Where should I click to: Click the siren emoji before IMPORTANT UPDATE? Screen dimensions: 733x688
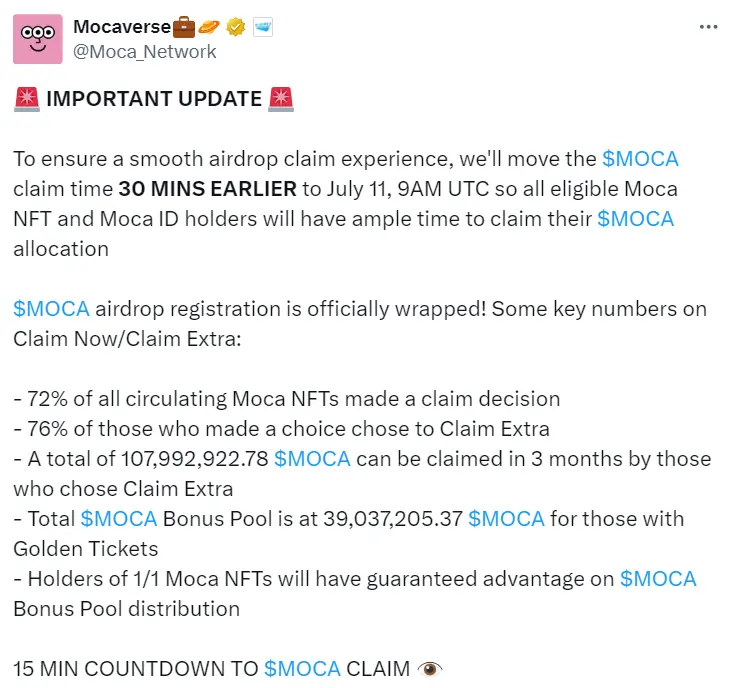[x=26, y=99]
